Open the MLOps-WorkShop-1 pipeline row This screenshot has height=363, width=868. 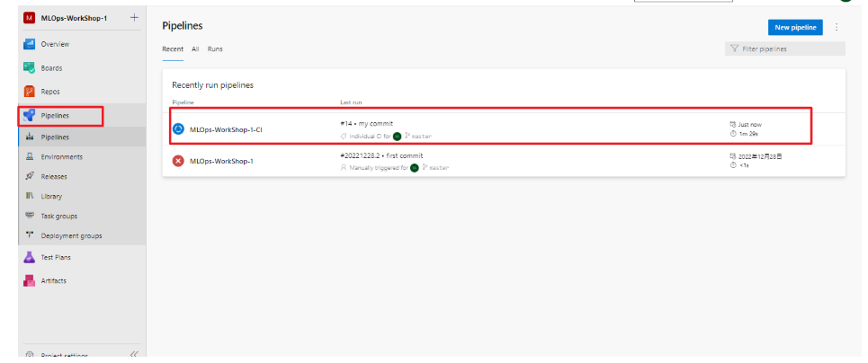pos(504,161)
